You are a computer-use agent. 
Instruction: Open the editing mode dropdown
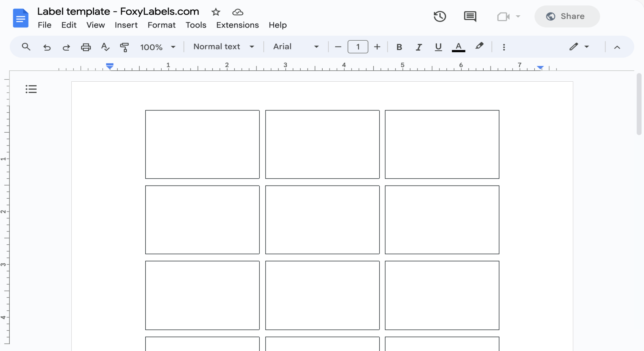(579, 47)
